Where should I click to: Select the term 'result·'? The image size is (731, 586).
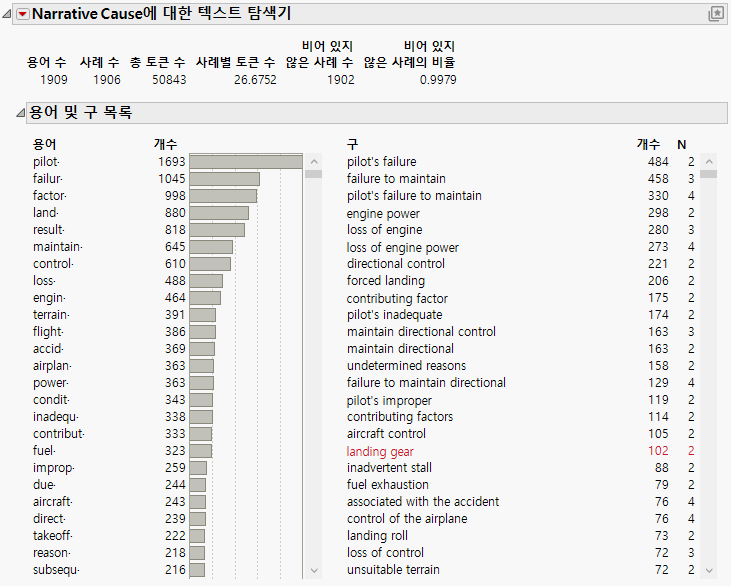[49, 230]
